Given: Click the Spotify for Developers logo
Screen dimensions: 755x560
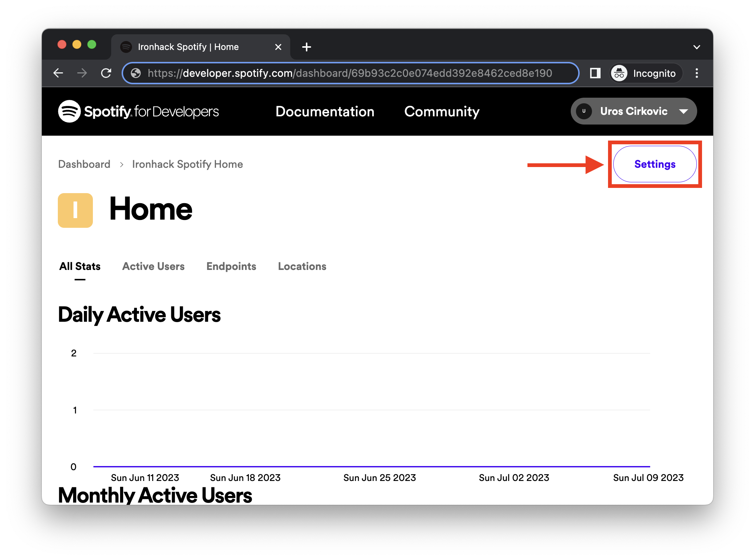Looking at the screenshot, I should 138,111.
